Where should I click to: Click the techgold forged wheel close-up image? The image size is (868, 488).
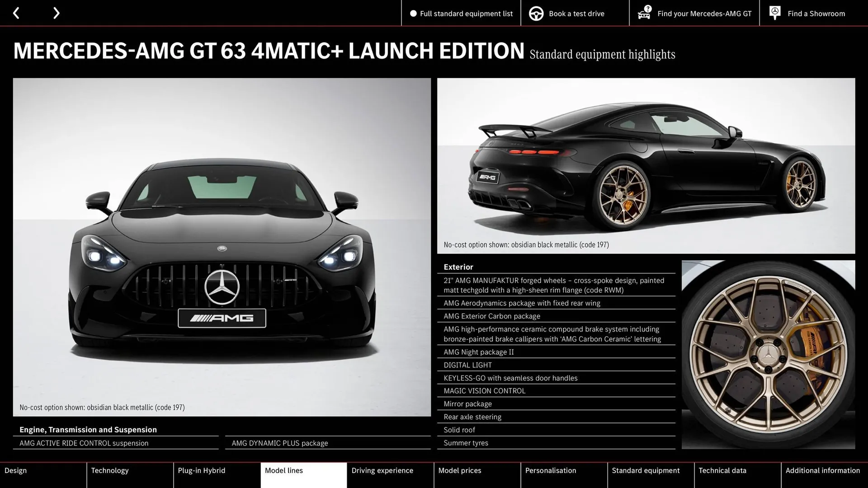768,354
